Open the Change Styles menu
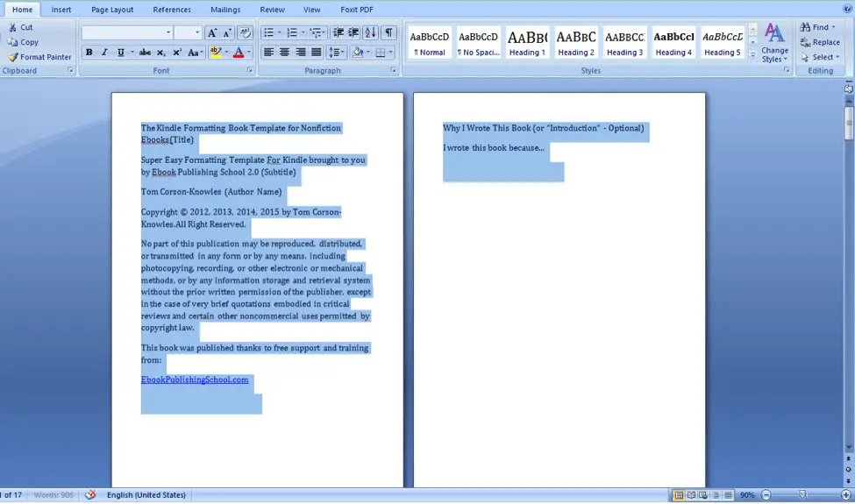The image size is (855, 504). pos(774,43)
